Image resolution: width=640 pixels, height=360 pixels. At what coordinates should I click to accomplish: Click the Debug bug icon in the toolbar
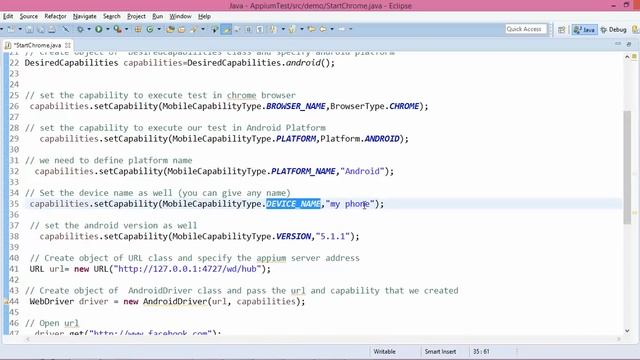click(80, 29)
